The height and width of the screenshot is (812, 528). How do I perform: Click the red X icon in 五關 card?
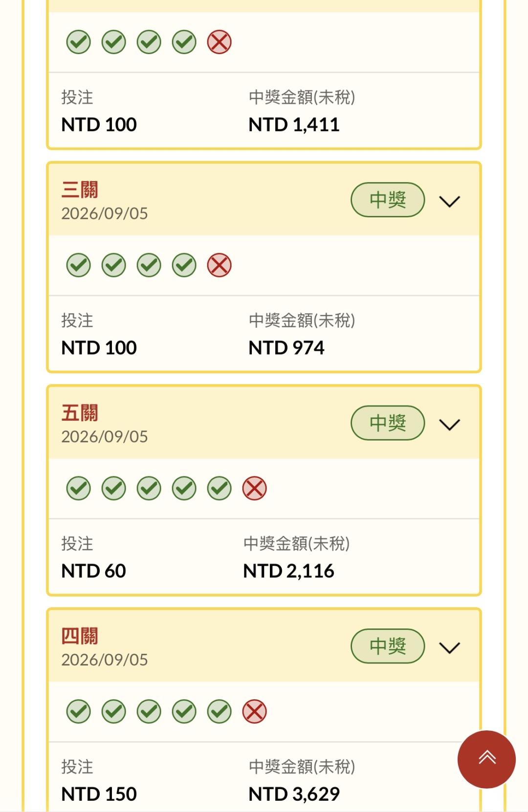pos(254,489)
